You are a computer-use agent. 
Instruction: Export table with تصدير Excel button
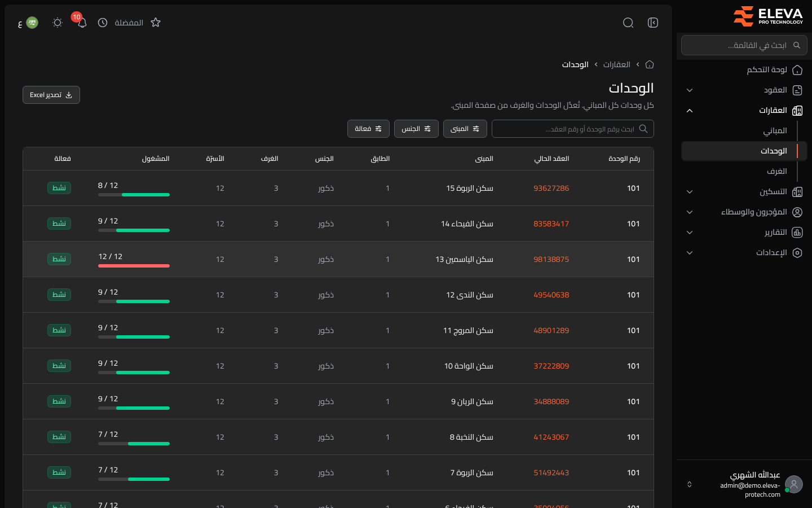[x=51, y=95]
